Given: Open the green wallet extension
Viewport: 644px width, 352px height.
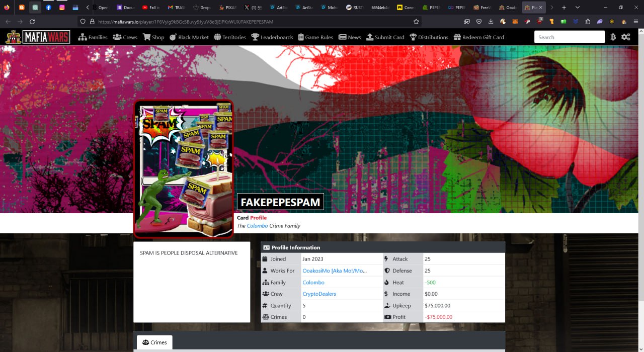Looking at the screenshot, I should point(563,22).
